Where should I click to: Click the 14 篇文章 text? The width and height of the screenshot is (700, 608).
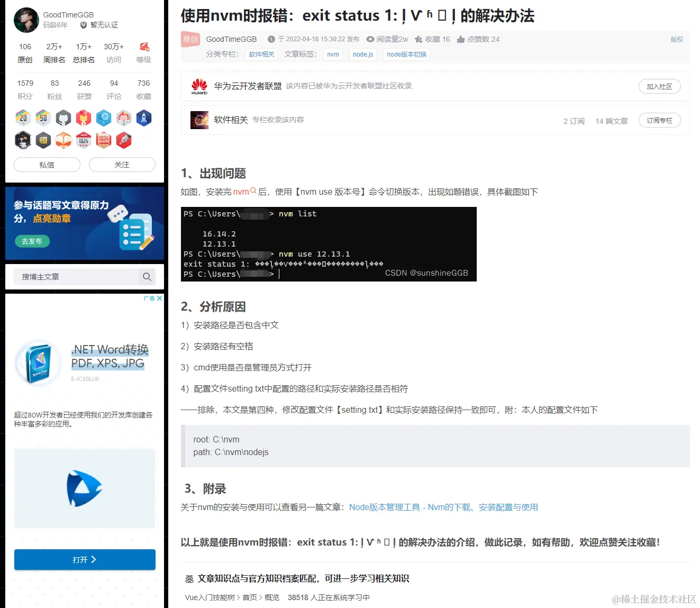pos(612,121)
